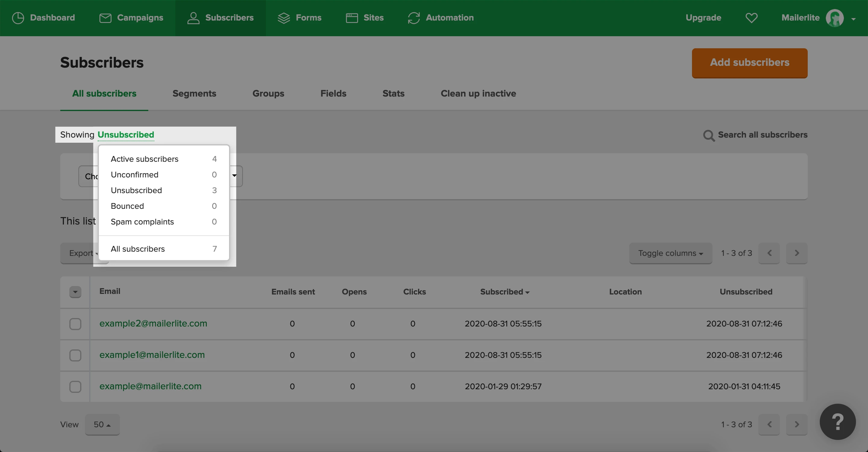
Task: Click the Dashboard clock icon
Action: (18, 18)
